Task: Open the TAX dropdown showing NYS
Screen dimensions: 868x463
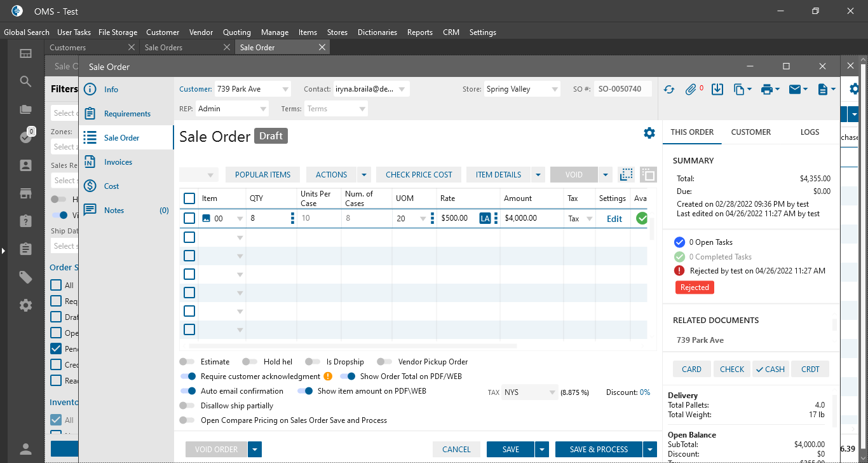Action: (x=530, y=392)
